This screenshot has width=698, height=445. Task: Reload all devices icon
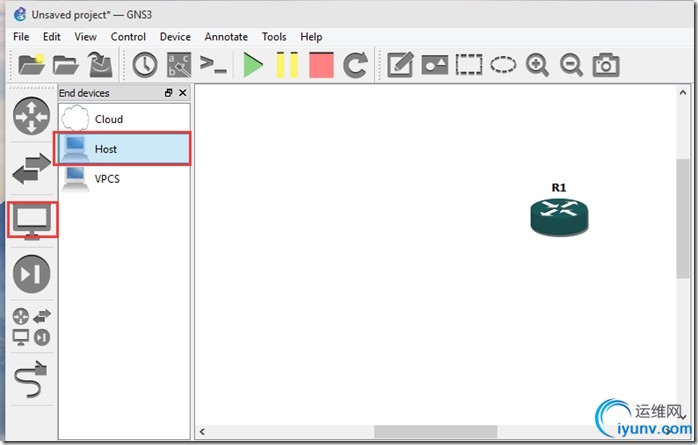point(355,65)
